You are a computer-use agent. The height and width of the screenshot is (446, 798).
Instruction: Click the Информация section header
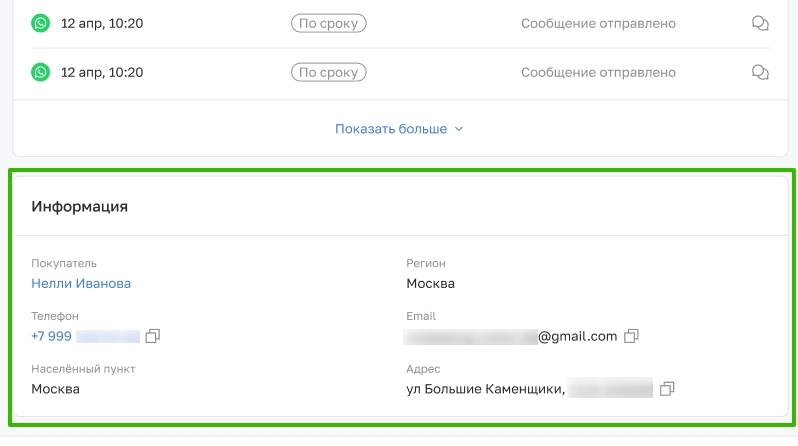[x=79, y=207]
